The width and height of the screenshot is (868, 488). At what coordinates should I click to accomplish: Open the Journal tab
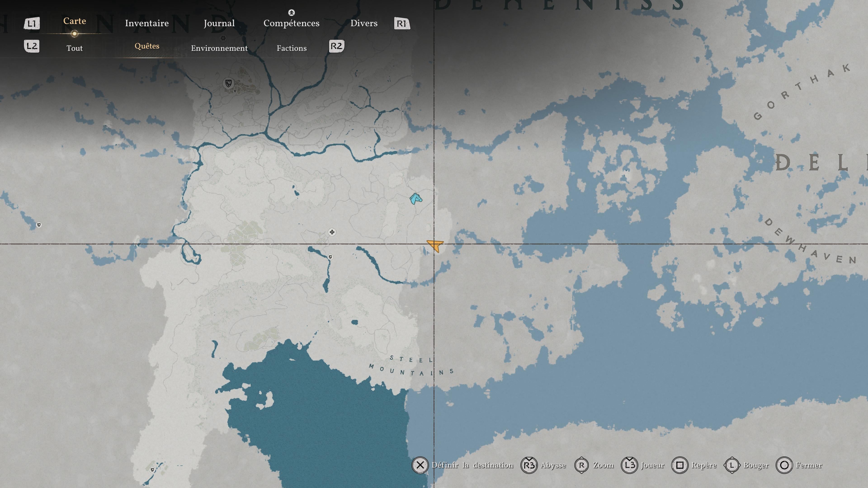tap(219, 23)
